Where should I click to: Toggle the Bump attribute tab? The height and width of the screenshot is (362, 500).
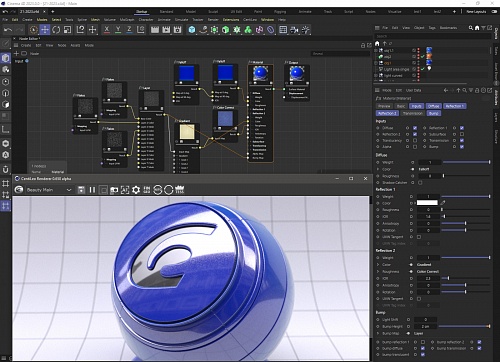click(434, 113)
